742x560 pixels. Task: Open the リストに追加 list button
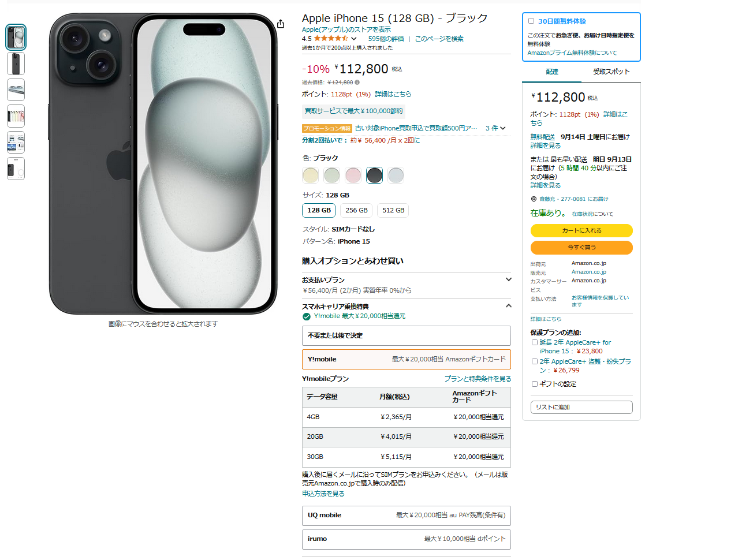tap(581, 408)
